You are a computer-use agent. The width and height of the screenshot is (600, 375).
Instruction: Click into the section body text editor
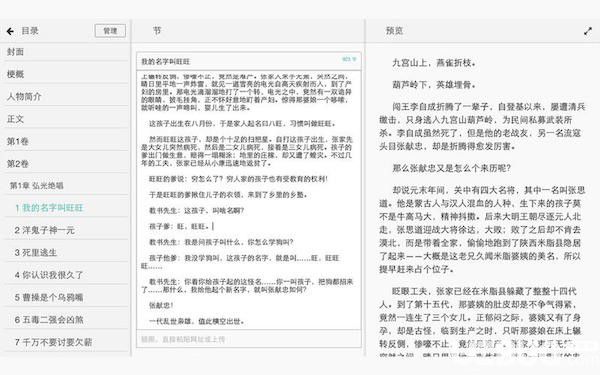tap(249, 199)
